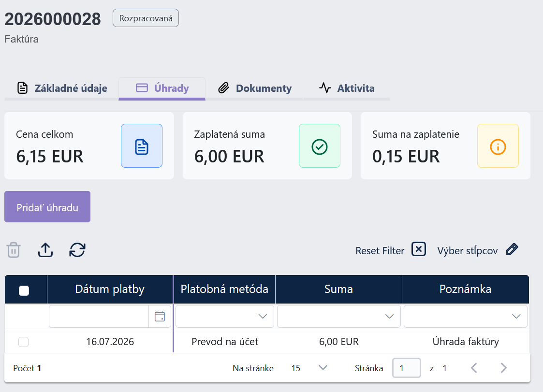Expand the Suma filter dropdown
This screenshot has width=543, height=392.
click(389, 316)
